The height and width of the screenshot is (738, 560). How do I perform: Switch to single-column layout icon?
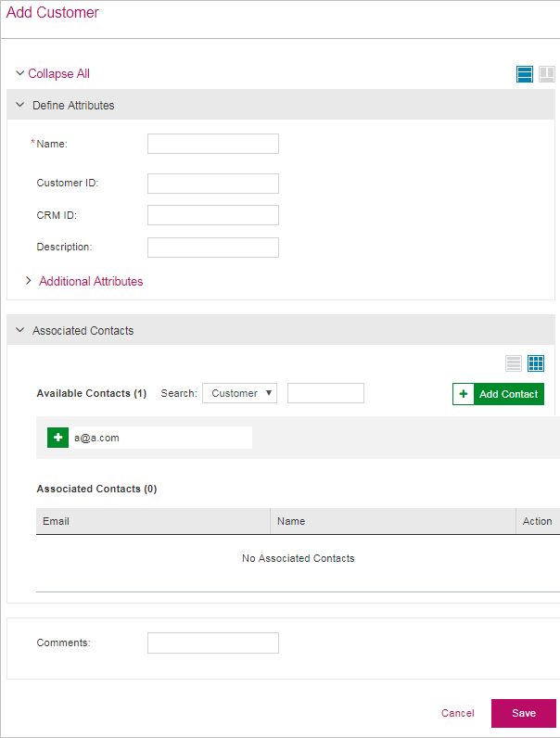(x=525, y=74)
